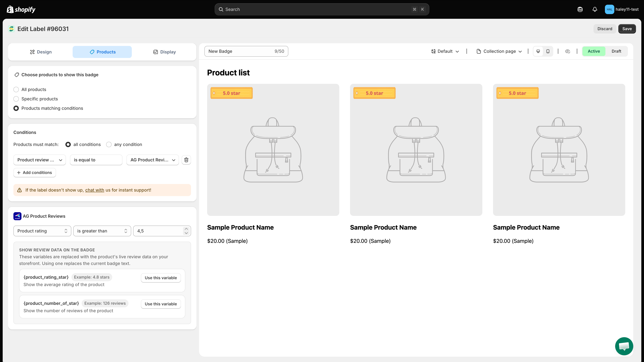Click the third product's 5.0 star badge
The width and height of the screenshot is (644, 362).
tap(517, 93)
